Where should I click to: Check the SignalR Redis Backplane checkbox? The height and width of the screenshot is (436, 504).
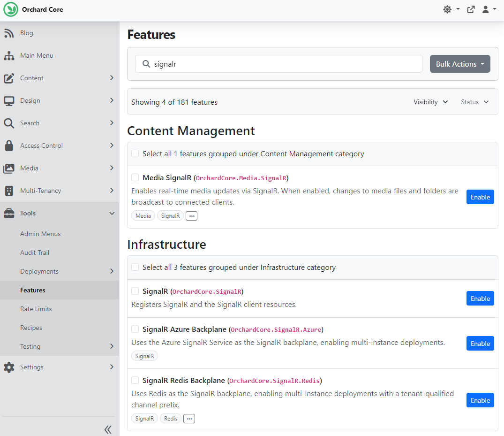tap(135, 380)
